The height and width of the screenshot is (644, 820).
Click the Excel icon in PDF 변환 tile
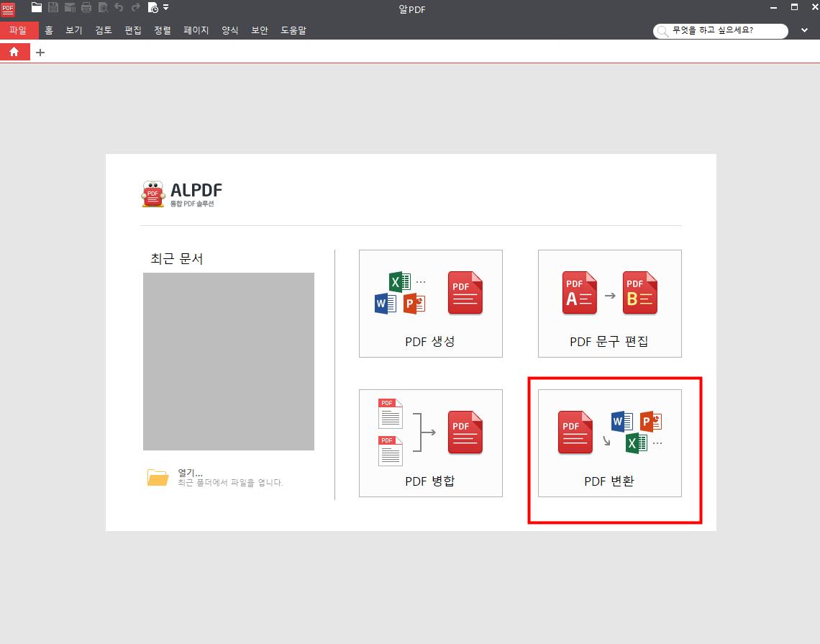[636, 443]
